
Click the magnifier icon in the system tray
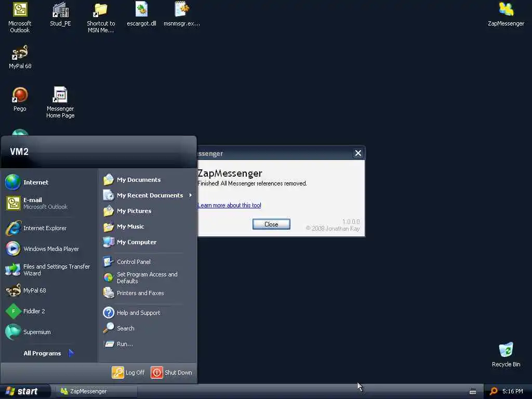[x=494, y=391]
